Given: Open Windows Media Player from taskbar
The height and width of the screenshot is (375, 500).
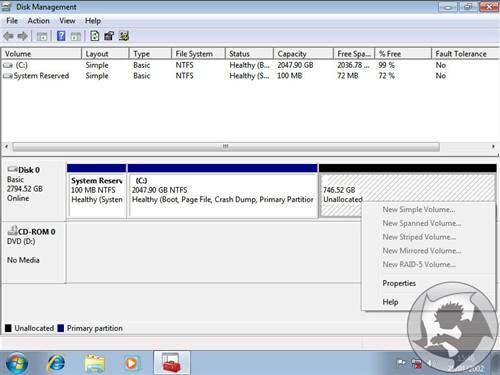Looking at the screenshot, I should tap(131, 363).
